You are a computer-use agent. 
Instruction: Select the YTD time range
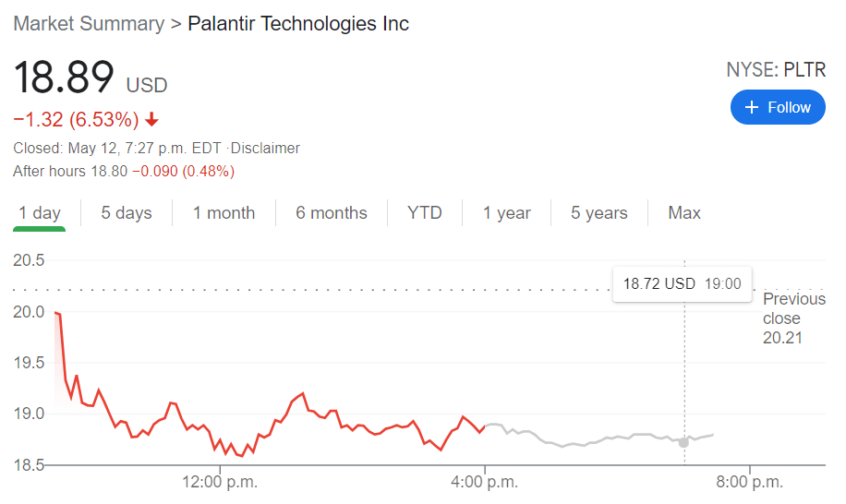pyautogui.click(x=425, y=213)
